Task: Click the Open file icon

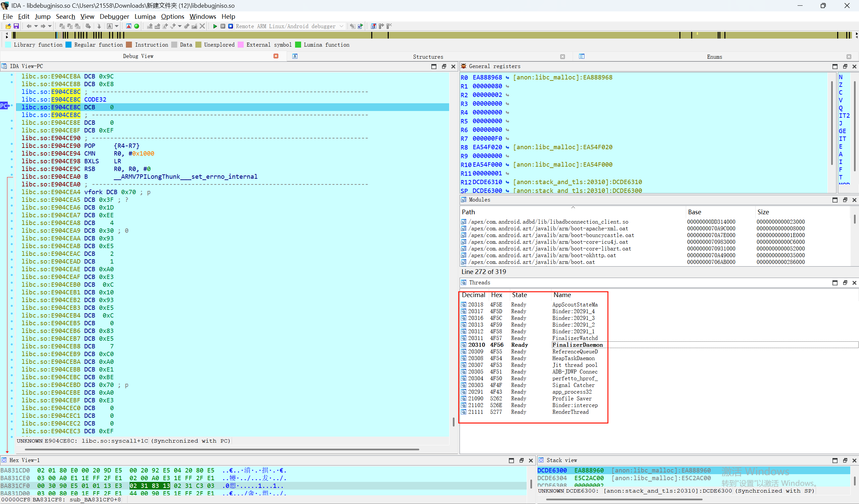Action: tap(8, 26)
